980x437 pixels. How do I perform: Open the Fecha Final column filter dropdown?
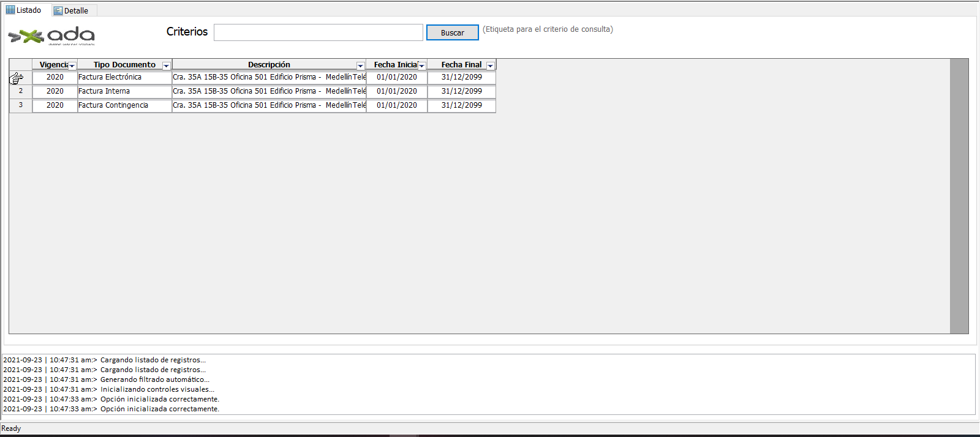click(x=490, y=65)
